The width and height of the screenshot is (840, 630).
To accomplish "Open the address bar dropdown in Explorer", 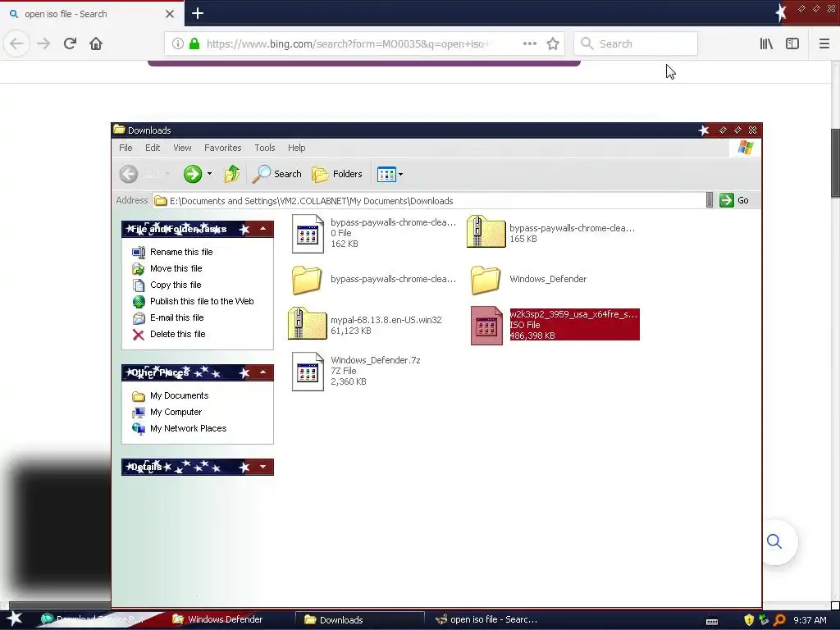I will pos(710,200).
